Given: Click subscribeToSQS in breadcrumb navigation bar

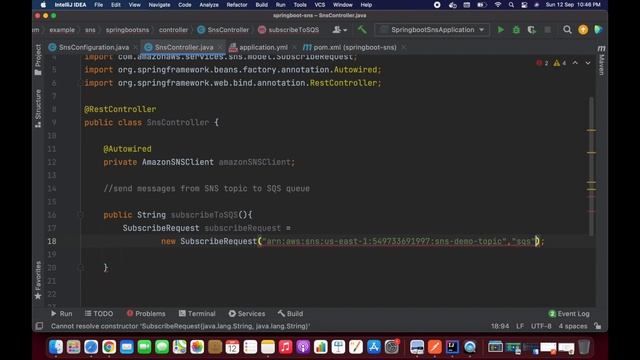Looking at the screenshot, I should point(289,30).
